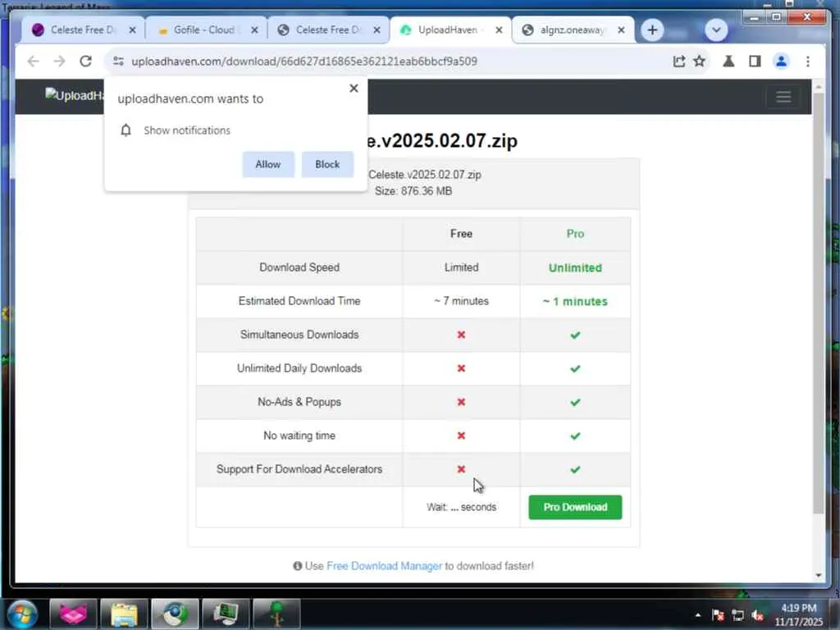This screenshot has height=630, width=840.
Task: Open the Free Download Manager link
Action: pos(384,566)
